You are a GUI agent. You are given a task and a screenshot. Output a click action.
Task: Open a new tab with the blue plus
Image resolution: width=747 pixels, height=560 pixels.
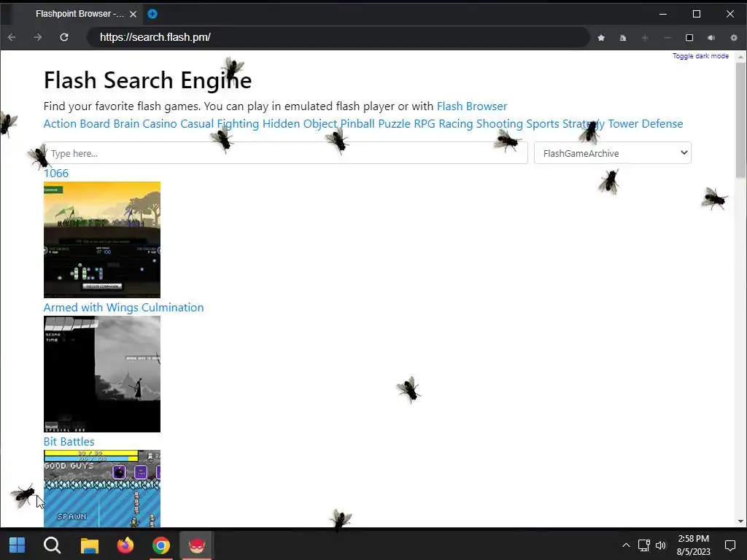coord(152,14)
